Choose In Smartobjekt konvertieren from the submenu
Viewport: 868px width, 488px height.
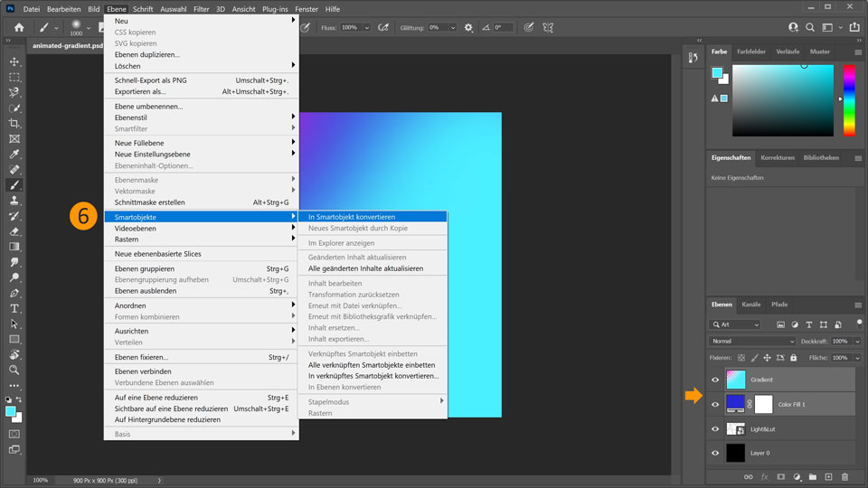351,217
